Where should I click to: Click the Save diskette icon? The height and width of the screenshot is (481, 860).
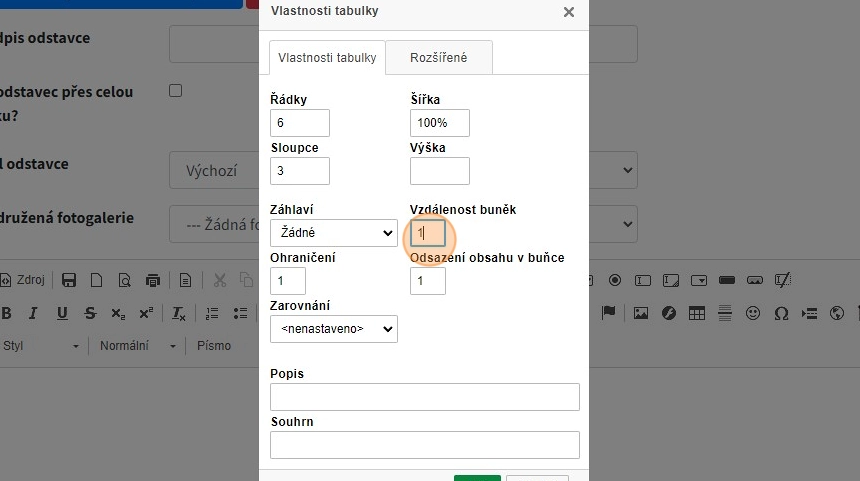click(x=69, y=280)
